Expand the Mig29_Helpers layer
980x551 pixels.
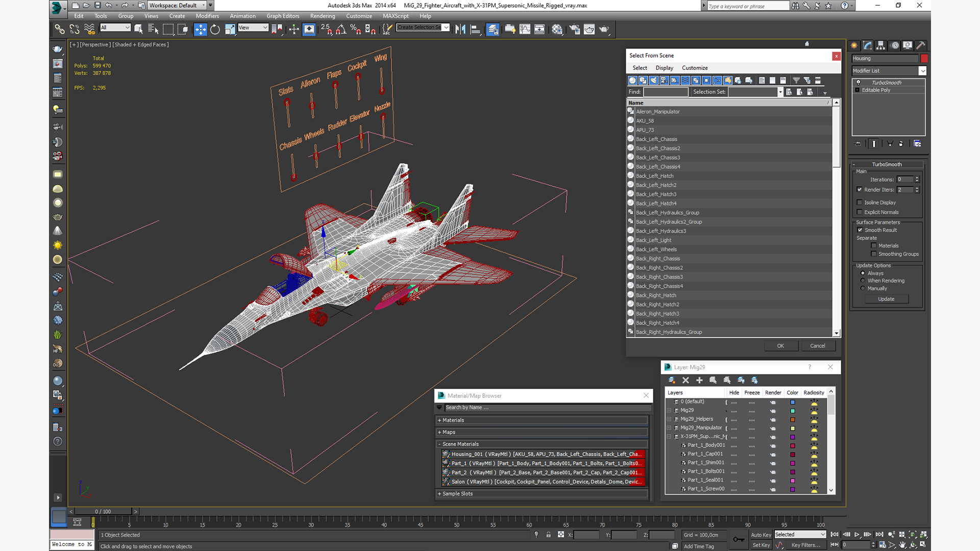pos(669,419)
